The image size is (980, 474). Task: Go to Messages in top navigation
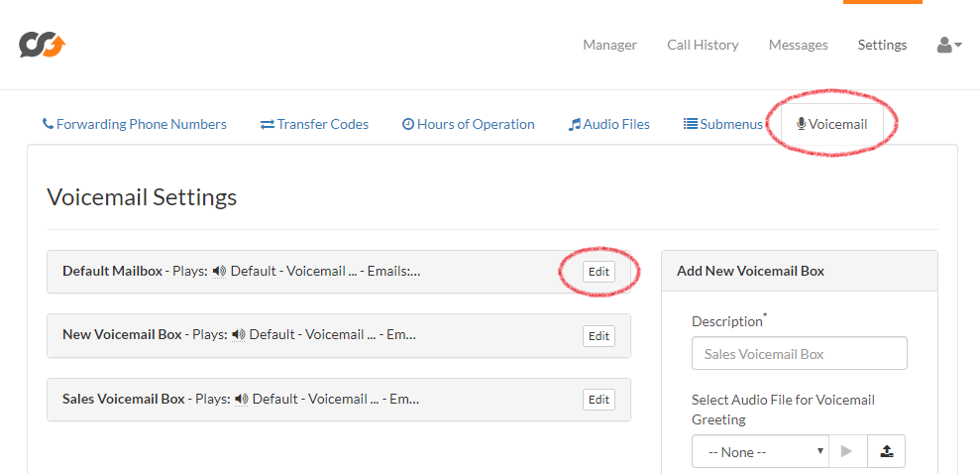798,45
